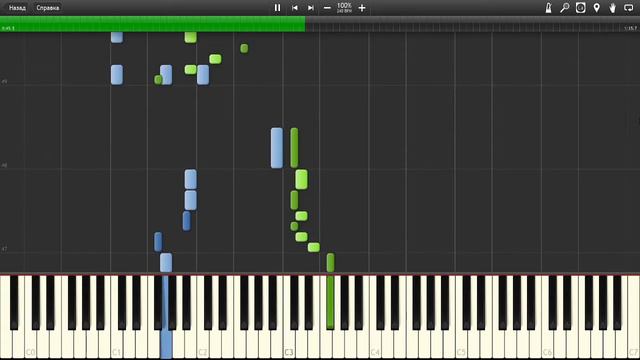Toggle the metronome icon
The height and width of the screenshot is (360, 640).
click(548, 8)
